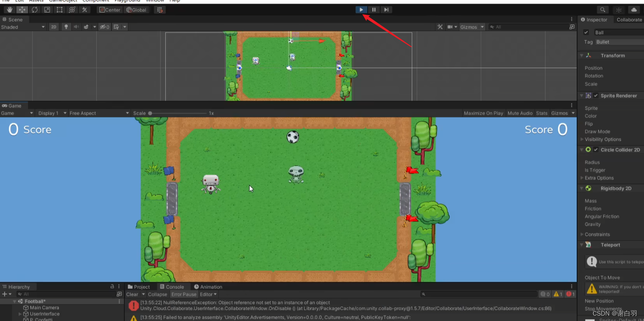Toggle Stats overlay in Game view
This screenshot has height=321, width=644.
tap(541, 113)
